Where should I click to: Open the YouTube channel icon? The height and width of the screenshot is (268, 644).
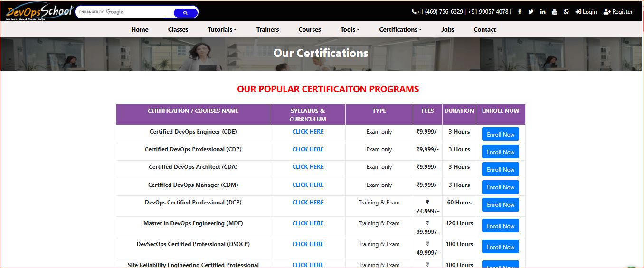(554, 12)
